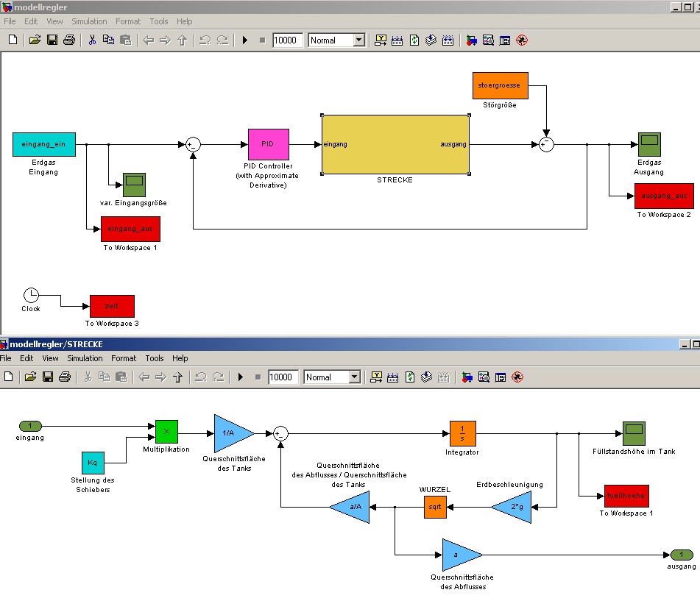
Task: Select sum junction in STRECKE window
Action: pyautogui.click(x=280, y=433)
